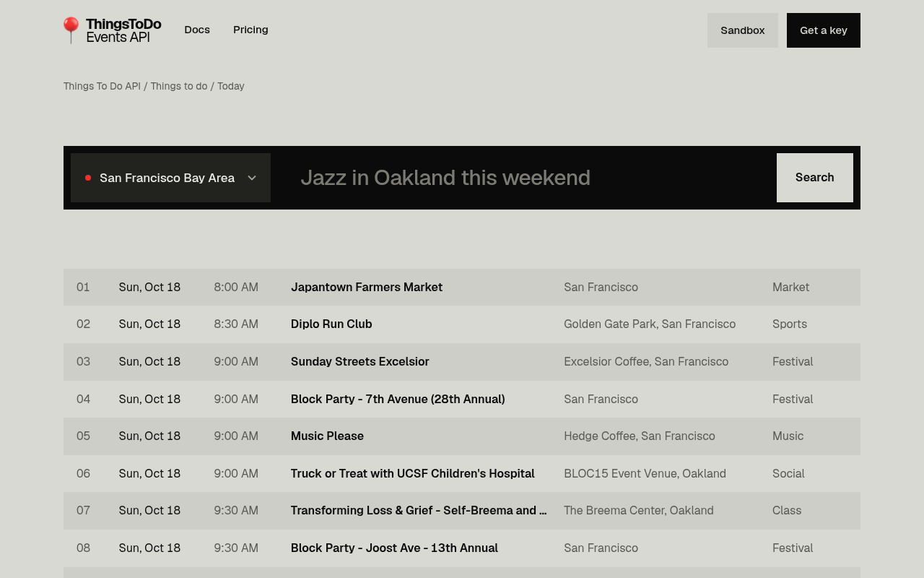Open the Sandbox button

point(743,30)
